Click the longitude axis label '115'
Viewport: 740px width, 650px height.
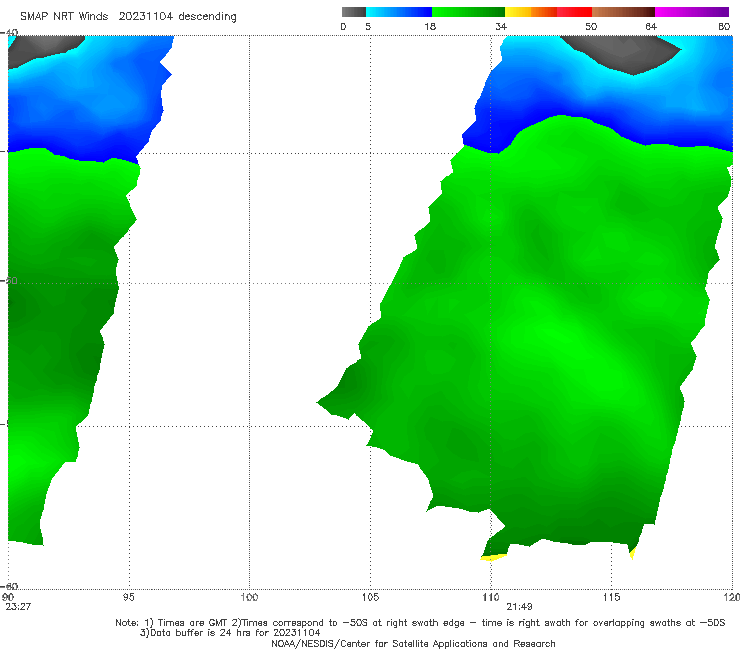click(611, 598)
